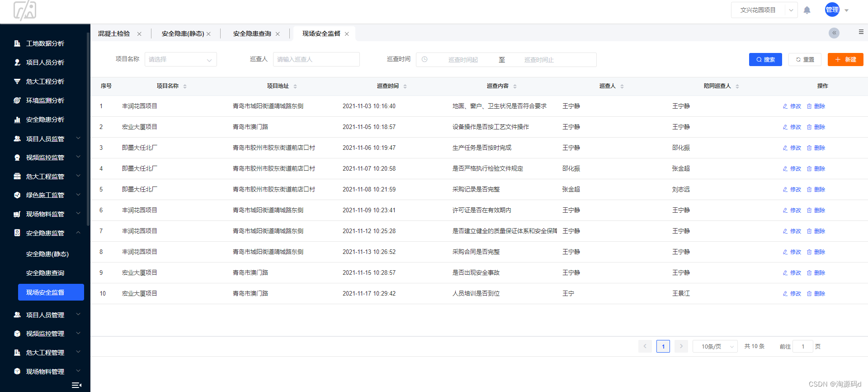Close the 安全隐患查询 tab

[x=278, y=34]
